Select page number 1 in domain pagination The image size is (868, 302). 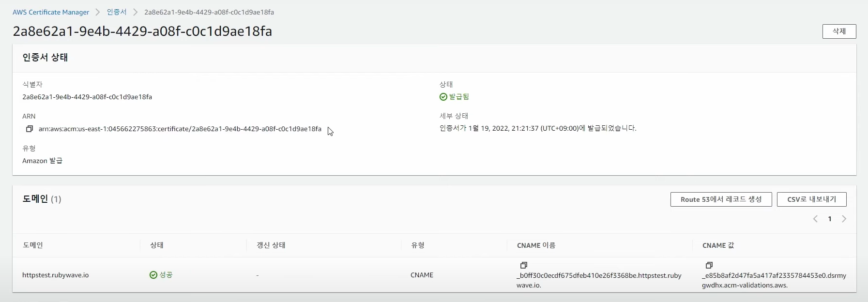click(x=829, y=219)
